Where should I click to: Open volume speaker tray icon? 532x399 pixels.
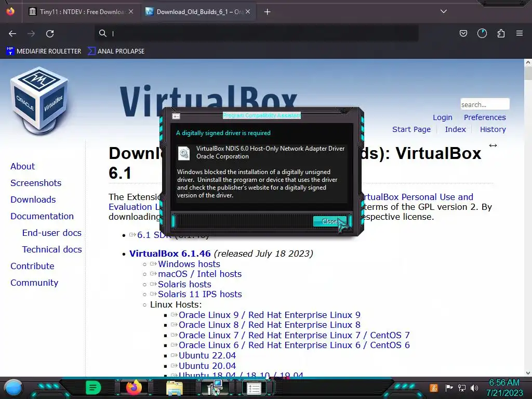pos(474,388)
